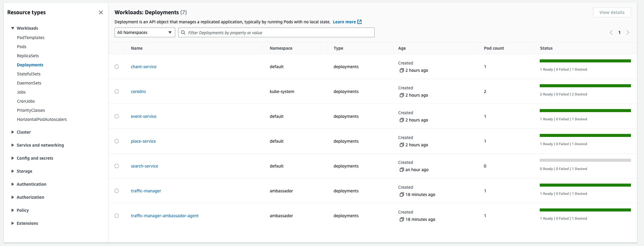Open Pods in Workloads list
644x246 pixels.
(22, 47)
